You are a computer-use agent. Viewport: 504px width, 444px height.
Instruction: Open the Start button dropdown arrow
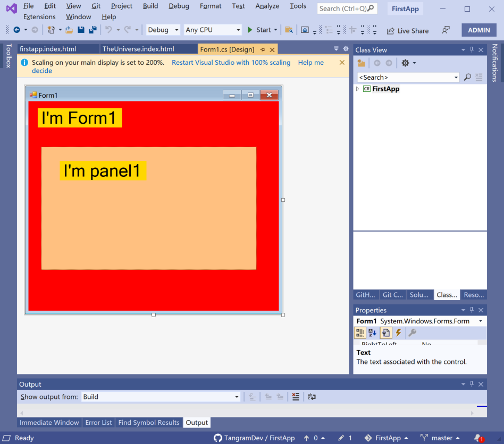pyautogui.click(x=275, y=30)
